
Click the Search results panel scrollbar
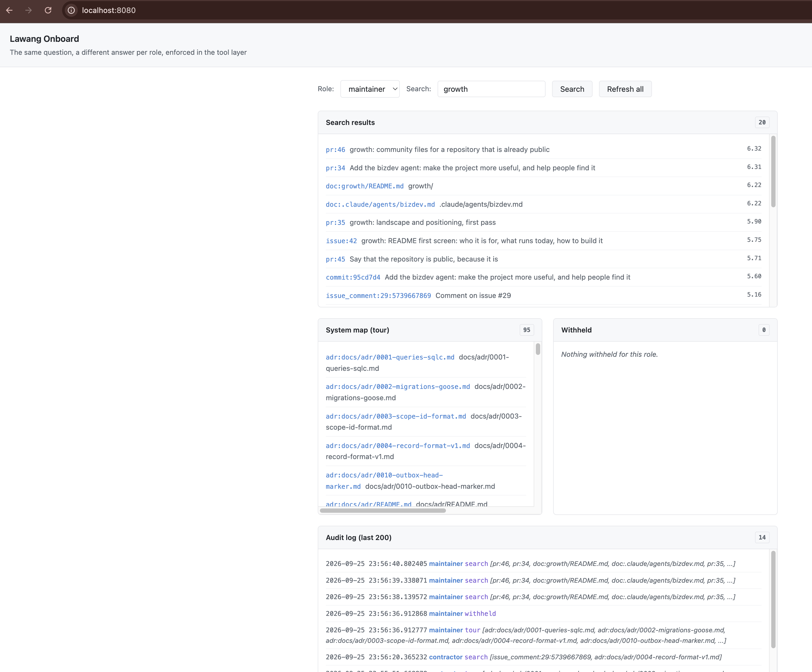click(773, 171)
